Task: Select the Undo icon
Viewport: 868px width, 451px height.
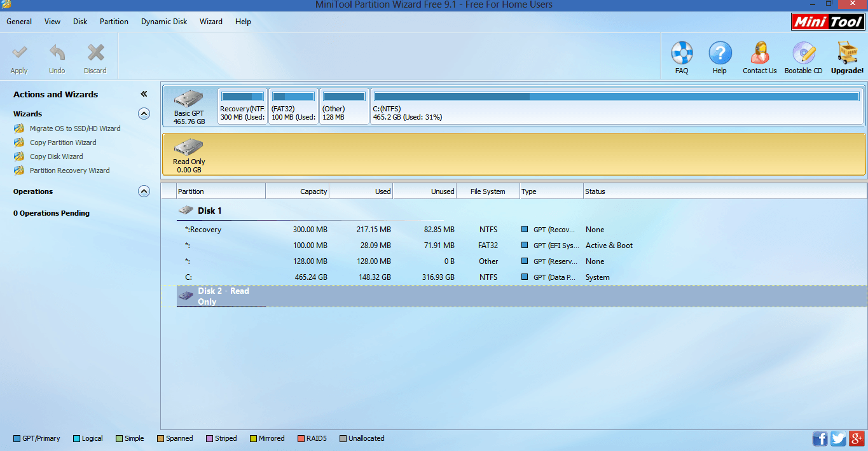Action: pos(57,57)
